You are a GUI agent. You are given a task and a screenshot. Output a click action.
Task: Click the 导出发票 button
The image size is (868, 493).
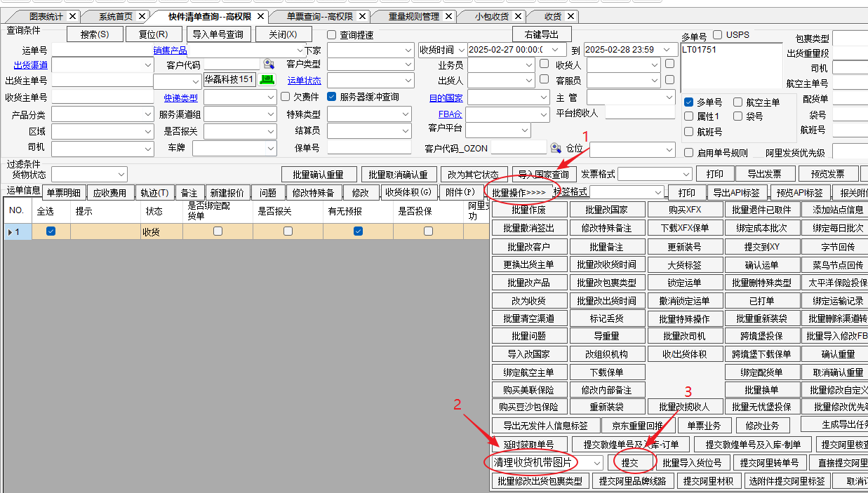pyautogui.click(x=764, y=174)
